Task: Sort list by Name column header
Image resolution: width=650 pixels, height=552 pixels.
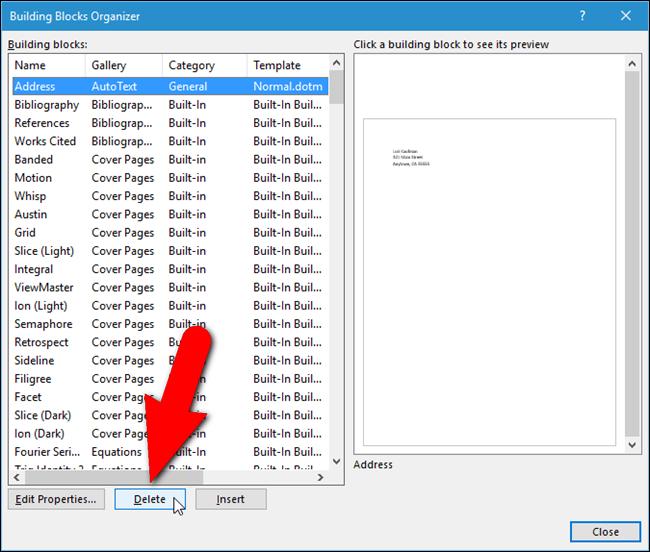Action: pos(48,65)
